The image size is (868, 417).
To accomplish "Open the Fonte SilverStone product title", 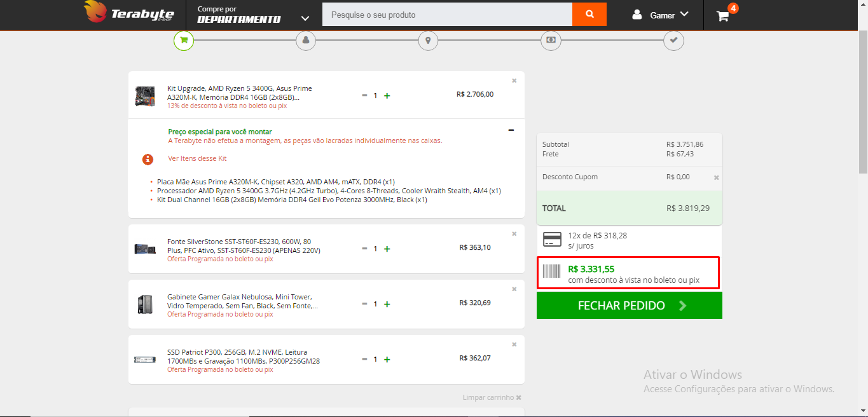I will click(244, 246).
